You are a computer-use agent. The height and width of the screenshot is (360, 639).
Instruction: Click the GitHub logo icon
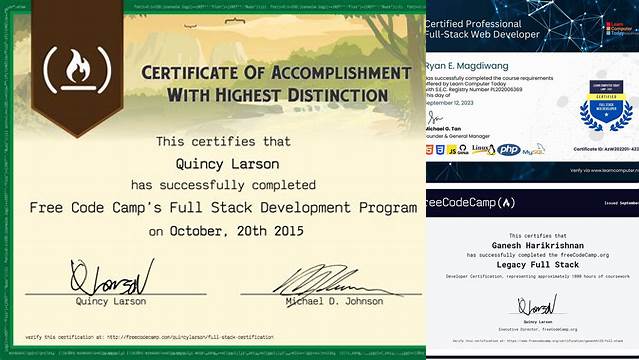(x=463, y=150)
